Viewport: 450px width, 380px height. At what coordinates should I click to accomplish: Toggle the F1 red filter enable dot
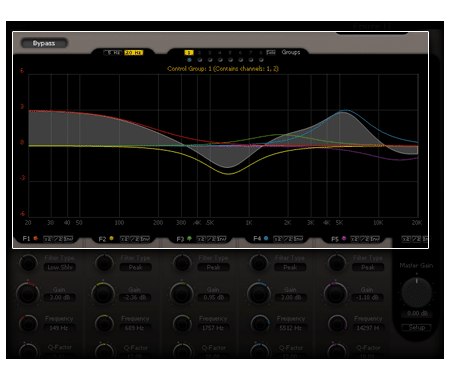35,238
